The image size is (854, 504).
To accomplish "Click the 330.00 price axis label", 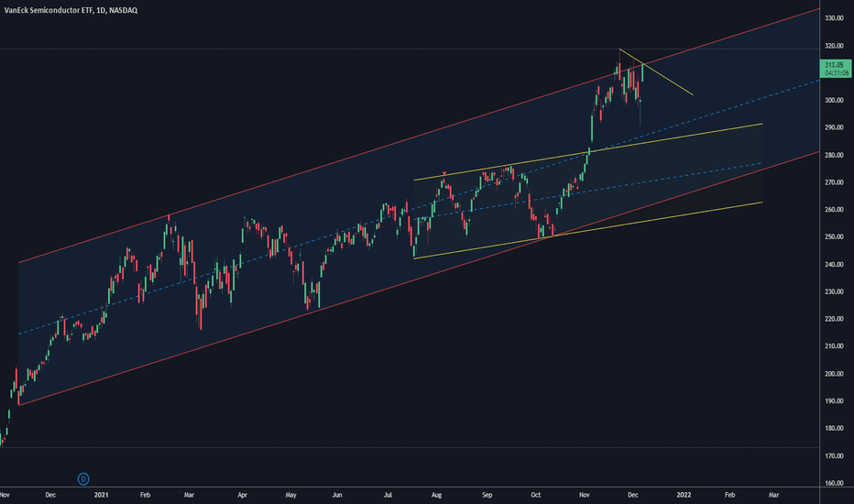I will click(834, 18).
